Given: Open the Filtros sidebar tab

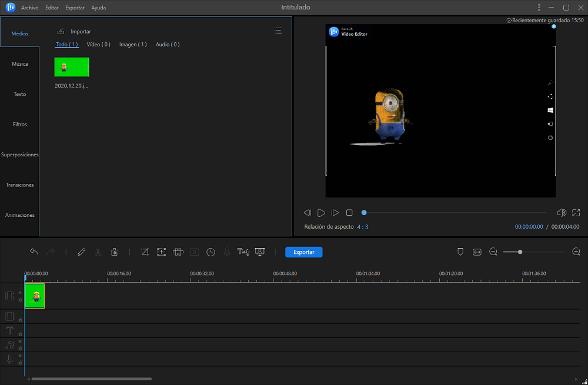Looking at the screenshot, I should [19, 125].
